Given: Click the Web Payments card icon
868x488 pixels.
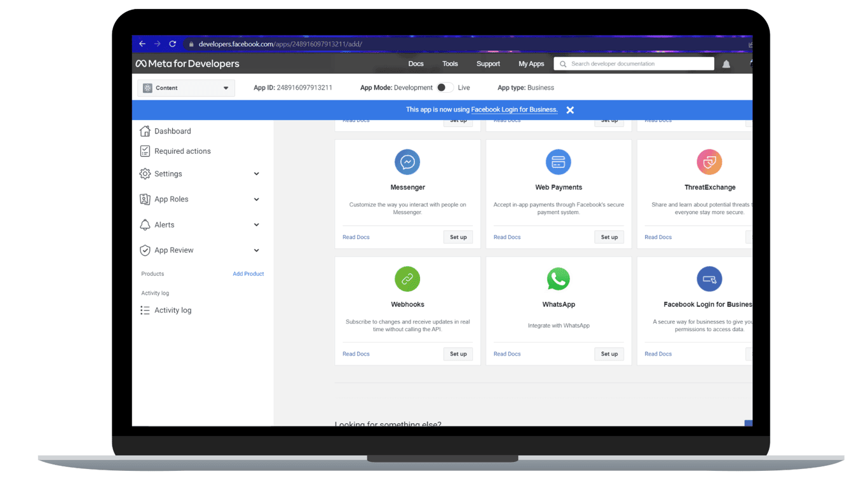Looking at the screenshot, I should 558,162.
